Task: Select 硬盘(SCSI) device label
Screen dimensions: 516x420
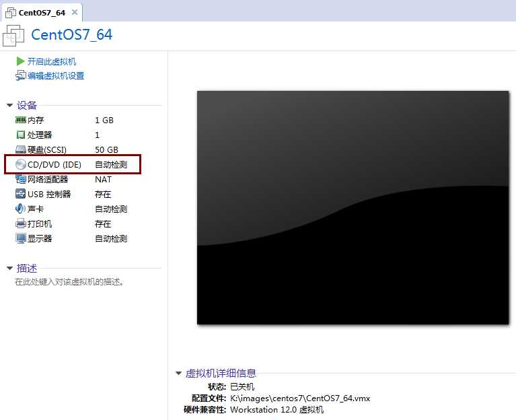Action: coord(47,150)
